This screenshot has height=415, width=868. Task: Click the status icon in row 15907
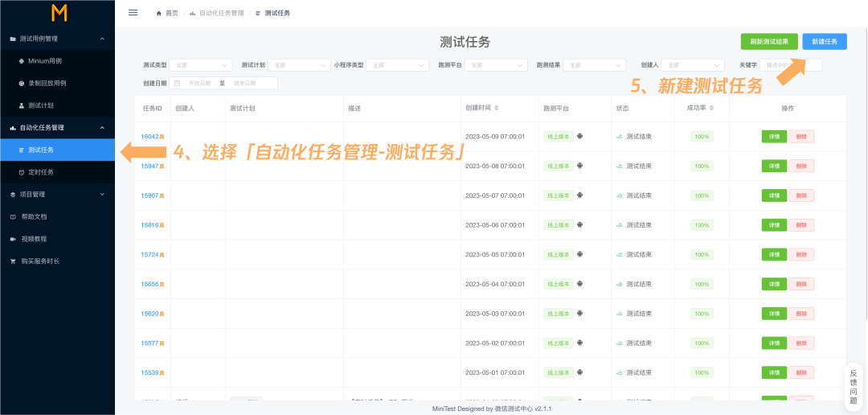pyautogui.click(x=620, y=195)
